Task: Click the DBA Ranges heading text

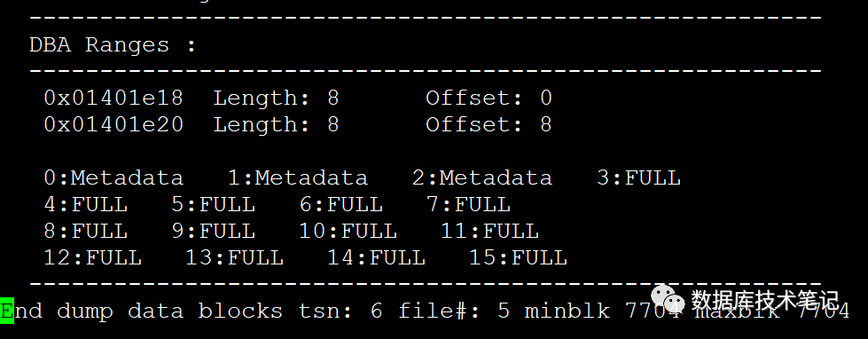Action: [113, 45]
